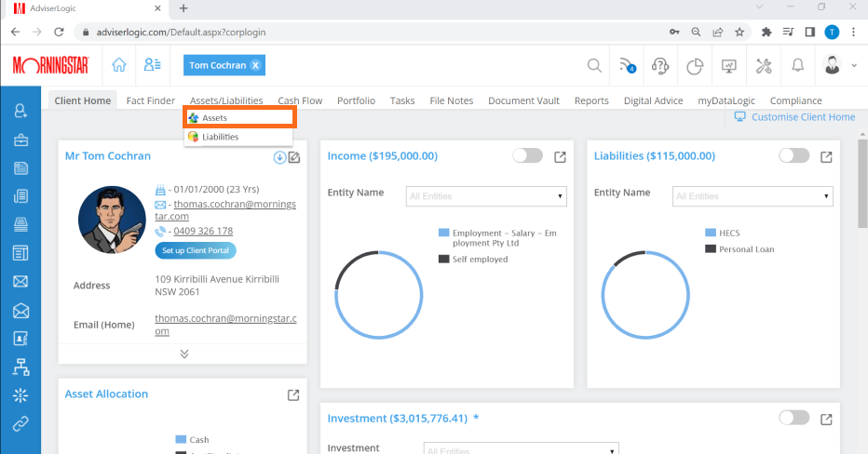
Task: Click the hierarchy chart icon in the sidebar
Action: pos(20,367)
